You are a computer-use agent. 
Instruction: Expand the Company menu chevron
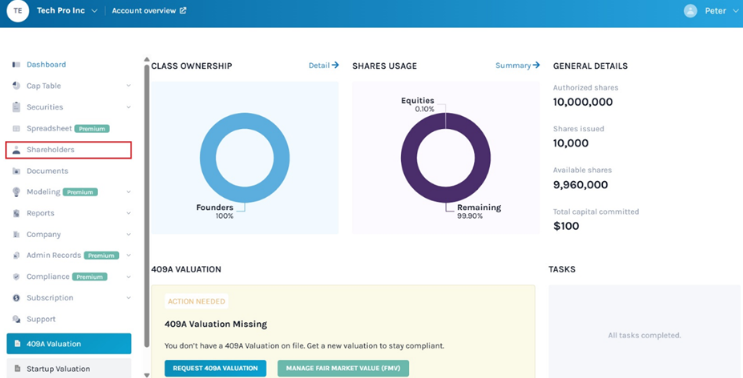click(x=128, y=234)
